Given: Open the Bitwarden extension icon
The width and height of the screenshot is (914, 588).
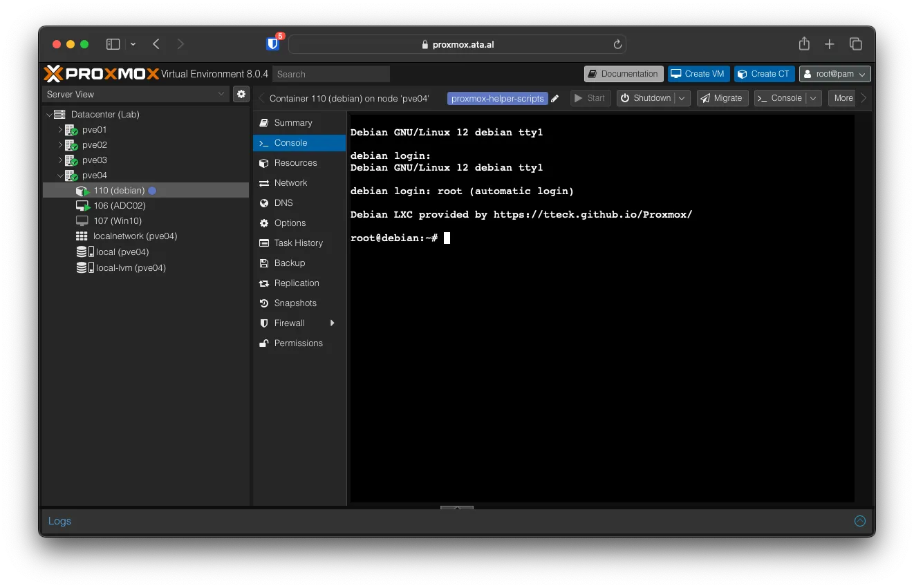Looking at the screenshot, I should pos(273,44).
